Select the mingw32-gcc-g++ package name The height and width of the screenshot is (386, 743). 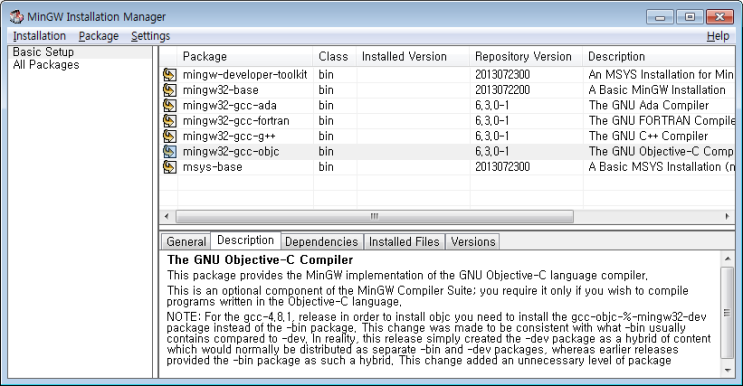click(229, 136)
